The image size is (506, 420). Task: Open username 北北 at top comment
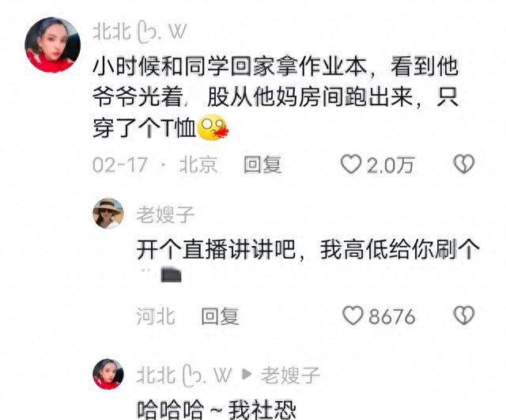(140, 32)
